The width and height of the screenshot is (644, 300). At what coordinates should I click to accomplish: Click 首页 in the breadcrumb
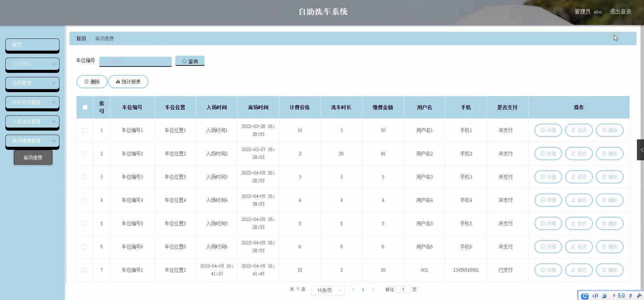click(81, 38)
